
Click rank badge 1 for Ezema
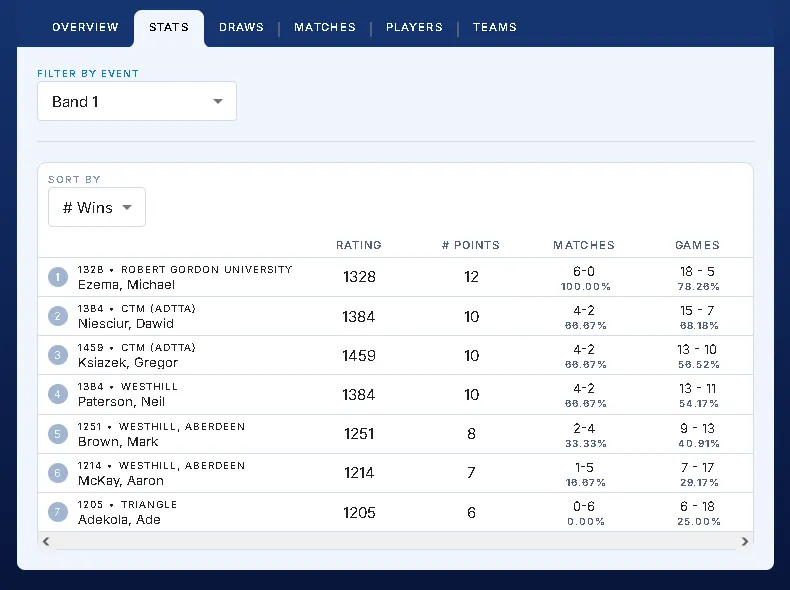click(x=58, y=277)
